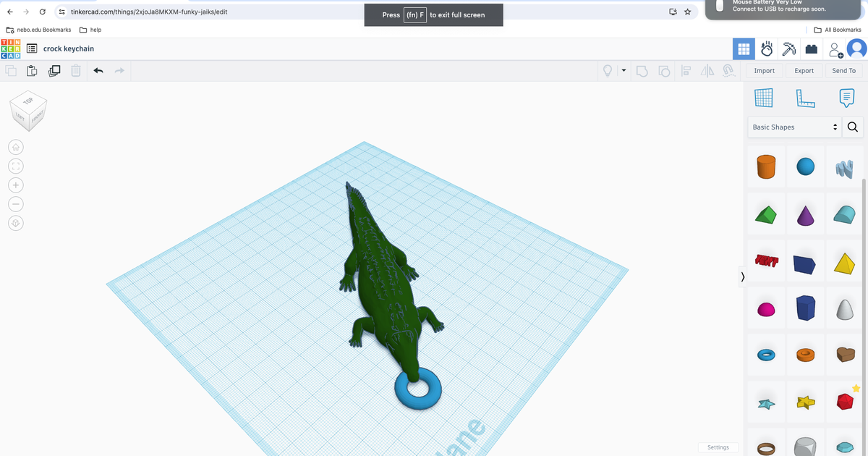
Task: Toggle lock on selected shape
Action: tap(729, 70)
